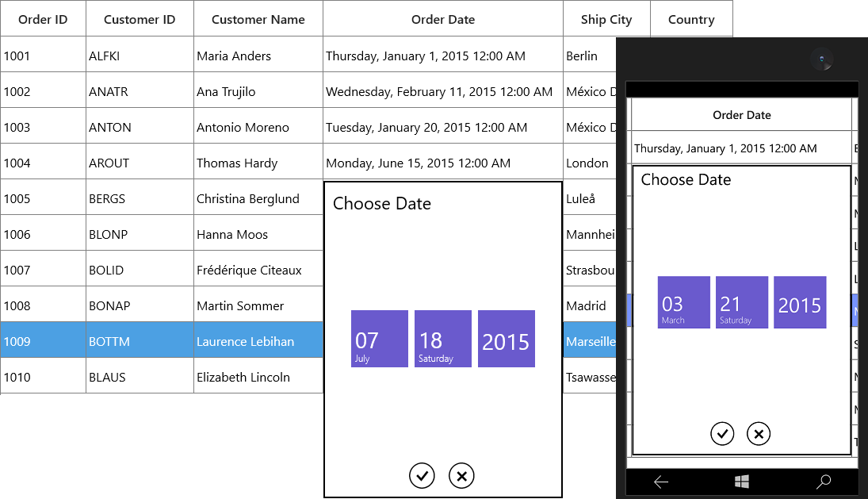
Task: Select the BLAUS customer ID cell
Action: pos(140,376)
